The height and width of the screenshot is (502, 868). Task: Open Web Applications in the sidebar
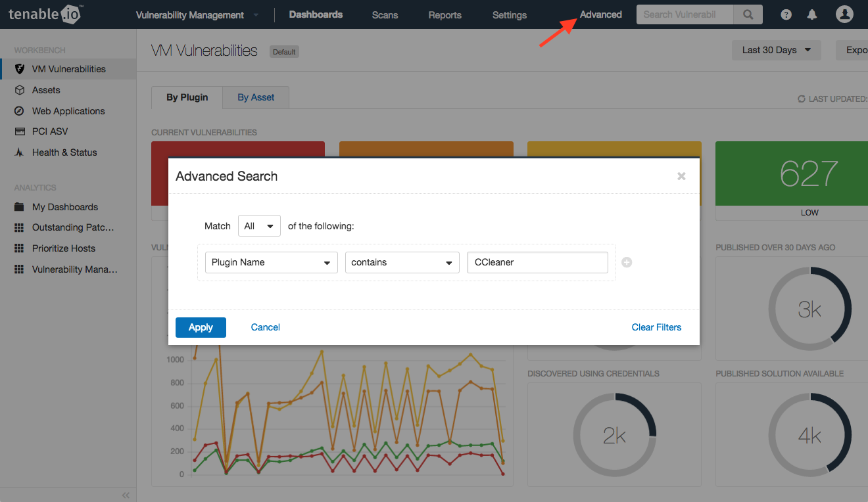68,111
